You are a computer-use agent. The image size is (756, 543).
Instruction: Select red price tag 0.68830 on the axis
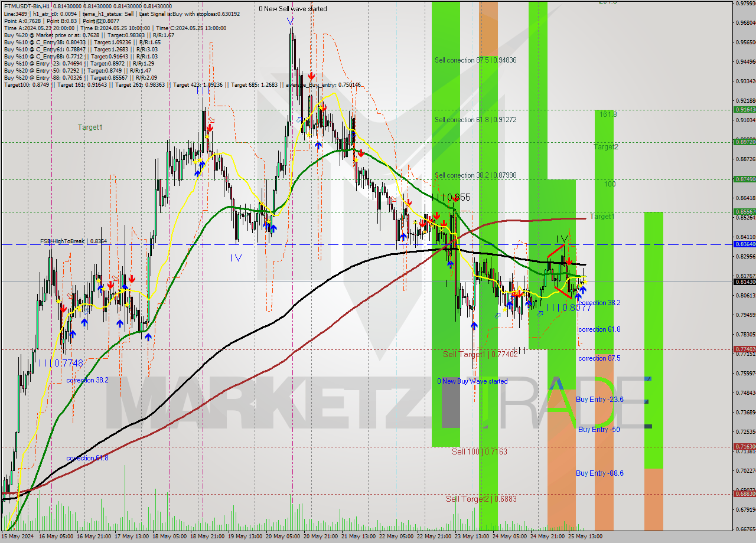tap(744, 493)
